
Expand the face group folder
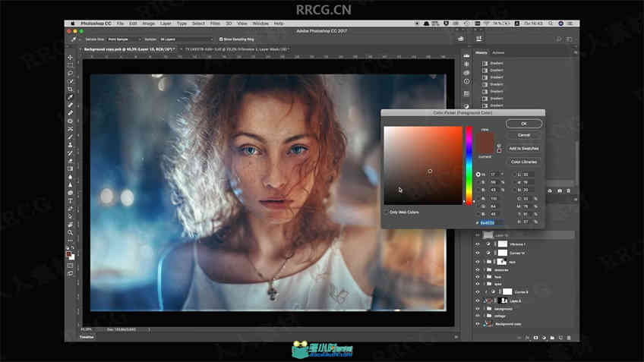(x=485, y=277)
